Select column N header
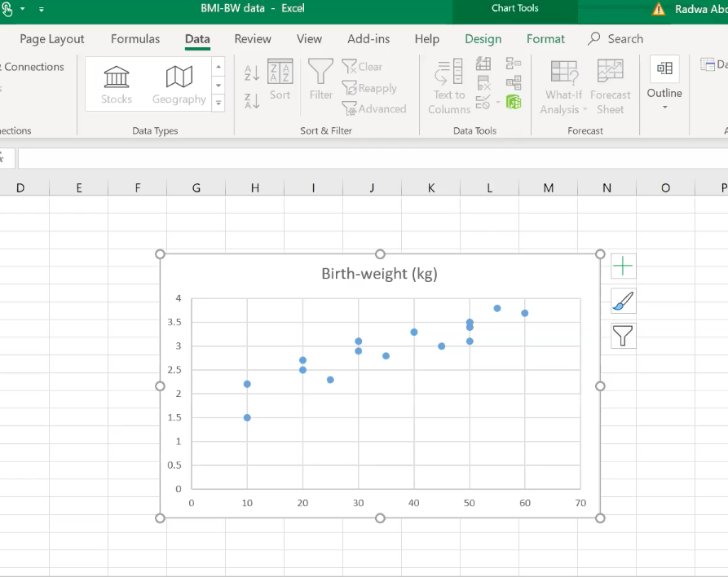Image resolution: width=728 pixels, height=577 pixels. click(607, 188)
